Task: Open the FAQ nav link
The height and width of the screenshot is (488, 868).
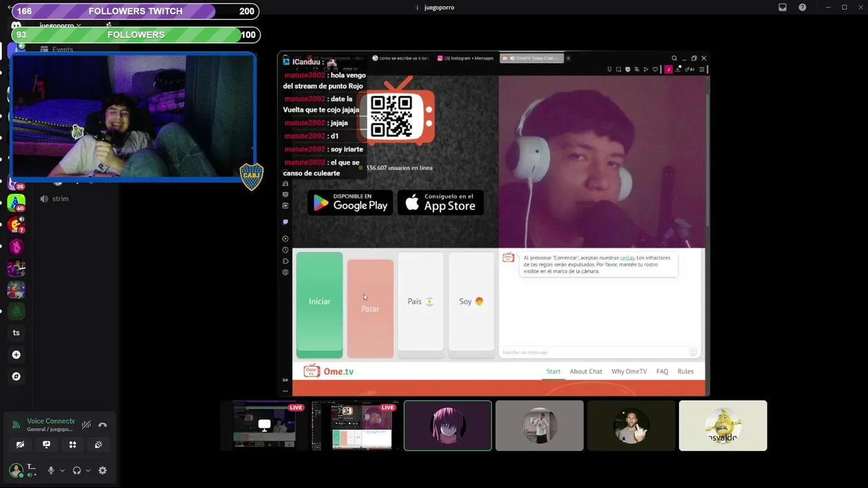Action: [x=663, y=371]
